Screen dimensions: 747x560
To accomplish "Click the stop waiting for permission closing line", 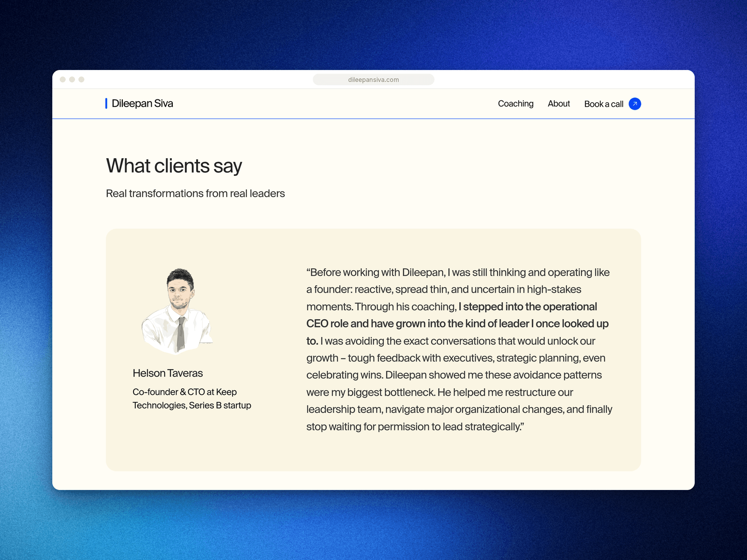I will pos(415,427).
